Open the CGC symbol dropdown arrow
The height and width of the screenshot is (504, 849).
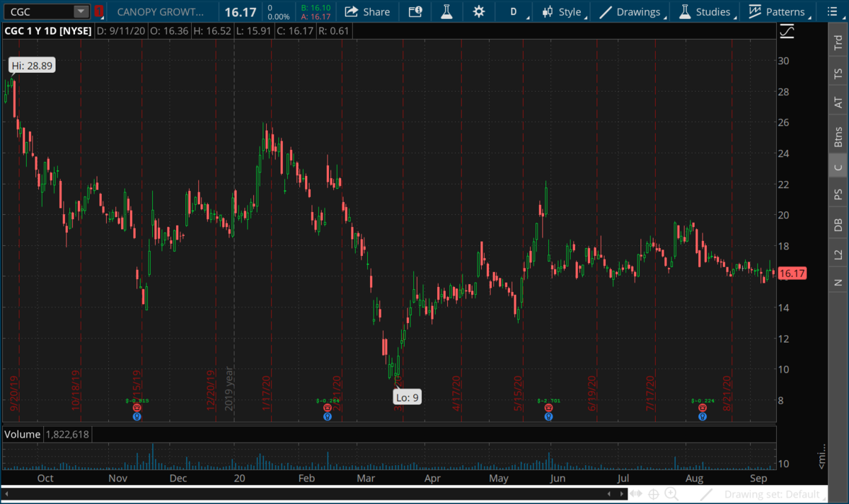coord(81,11)
